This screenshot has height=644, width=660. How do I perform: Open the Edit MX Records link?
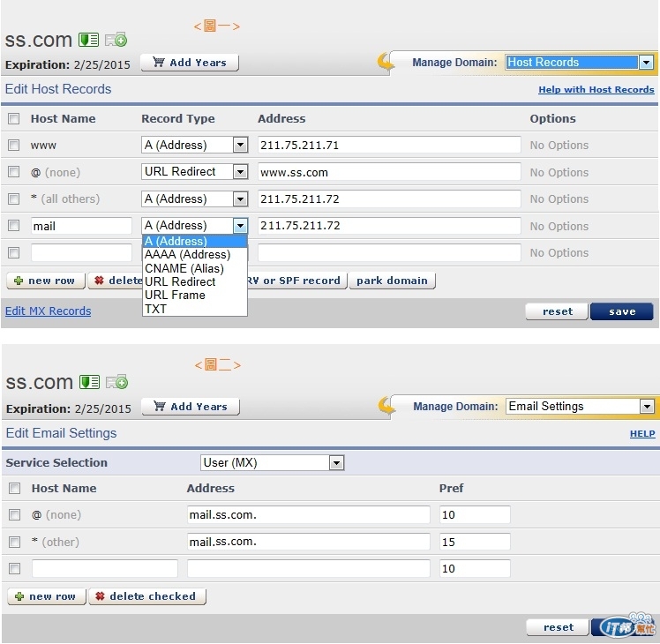coord(48,311)
